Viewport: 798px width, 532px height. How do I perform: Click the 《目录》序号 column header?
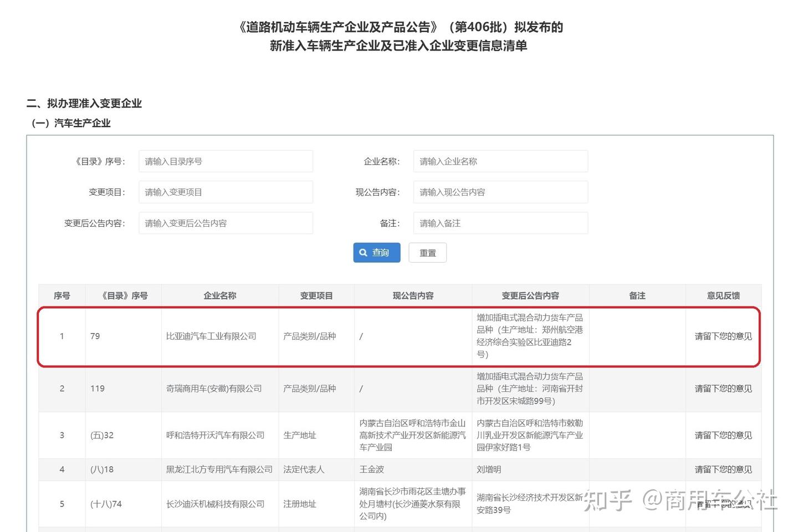(124, 296)
